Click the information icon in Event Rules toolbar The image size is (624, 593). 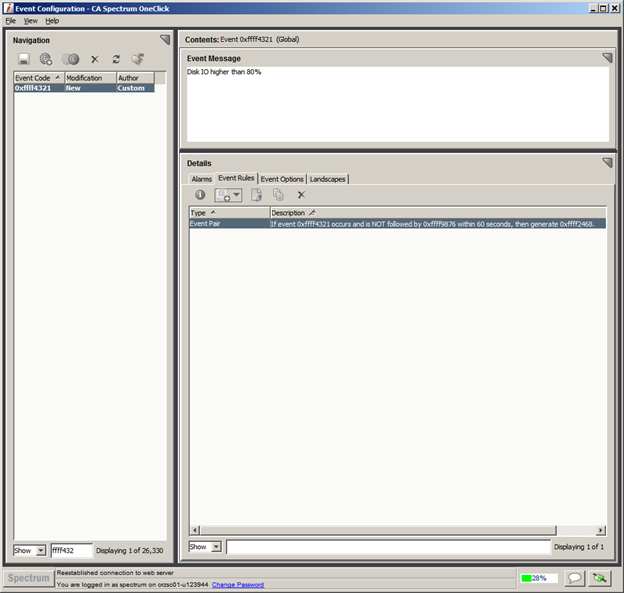[200, 195]
